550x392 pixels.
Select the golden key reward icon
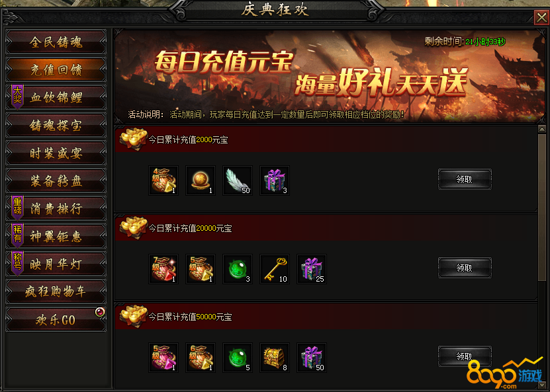pyautogui.click(x=275, y=269)
